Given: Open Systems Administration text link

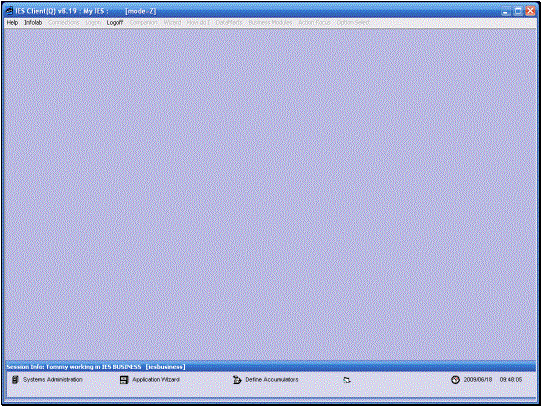Looking at the screenshot, I should click(53, 379).
